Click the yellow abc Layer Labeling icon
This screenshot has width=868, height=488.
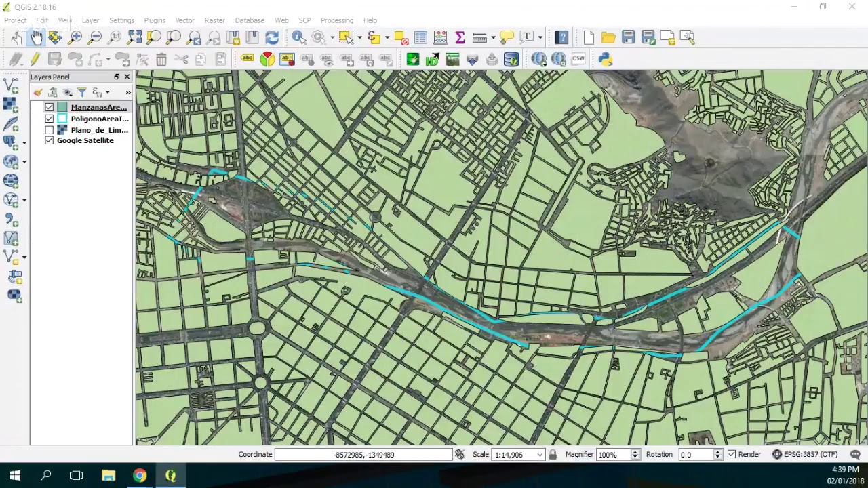(247, 60)
